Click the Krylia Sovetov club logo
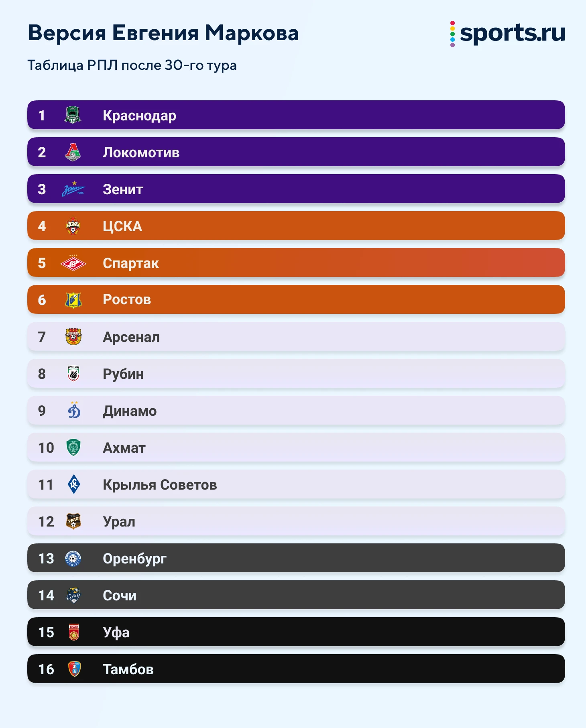Screen dimensions: 586x728 pos(73,484)
